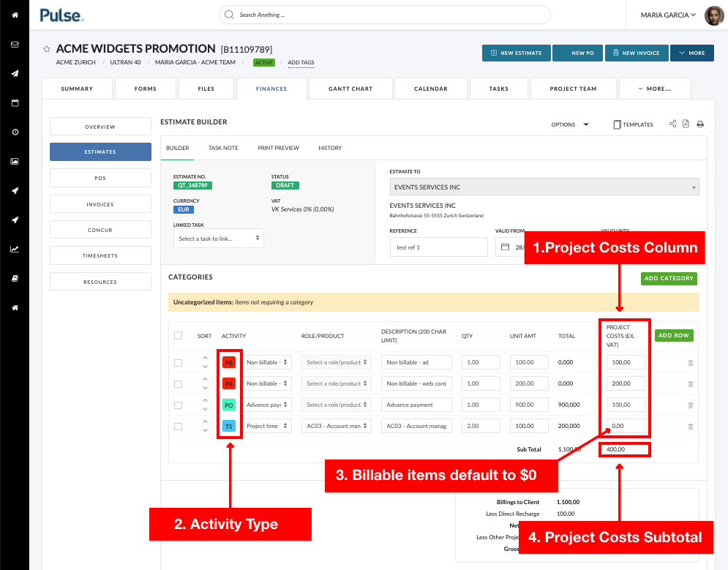728x570 pixels.
Task: Toggle the select-all checkbox in table header
Action: (x=178, y=336)
